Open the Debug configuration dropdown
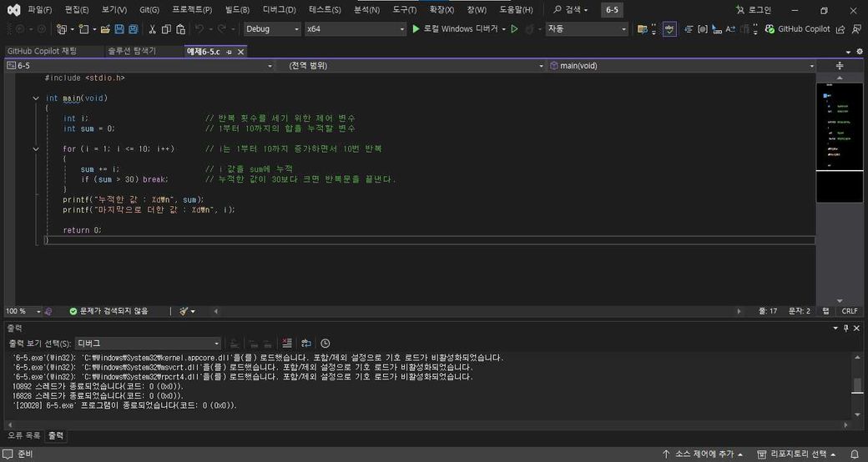The image size is (868, 462). [272, 29]
